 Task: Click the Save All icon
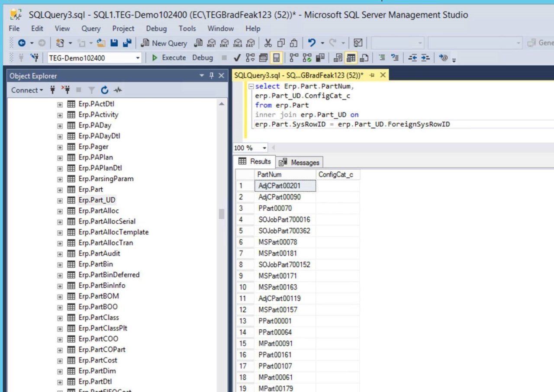(x=127, y=43)
